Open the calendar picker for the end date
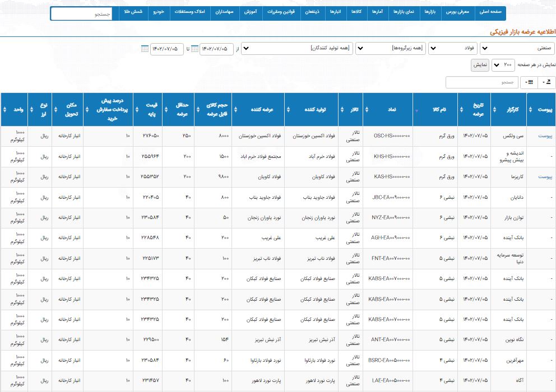 [145, 49]
